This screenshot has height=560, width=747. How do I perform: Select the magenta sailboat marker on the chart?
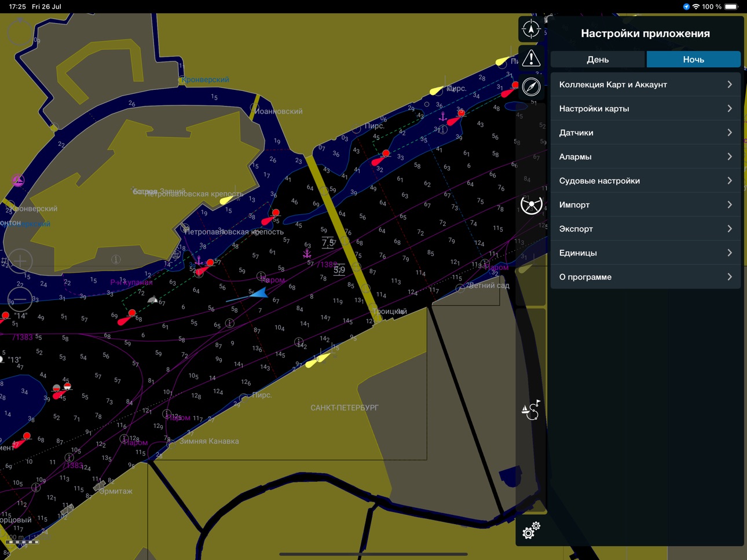click(18, 181)
